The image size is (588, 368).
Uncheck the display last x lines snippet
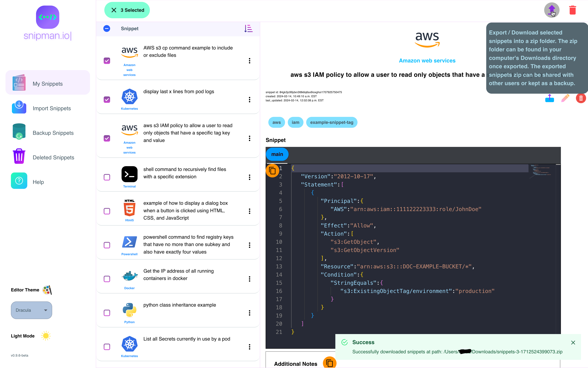(107, 99)
